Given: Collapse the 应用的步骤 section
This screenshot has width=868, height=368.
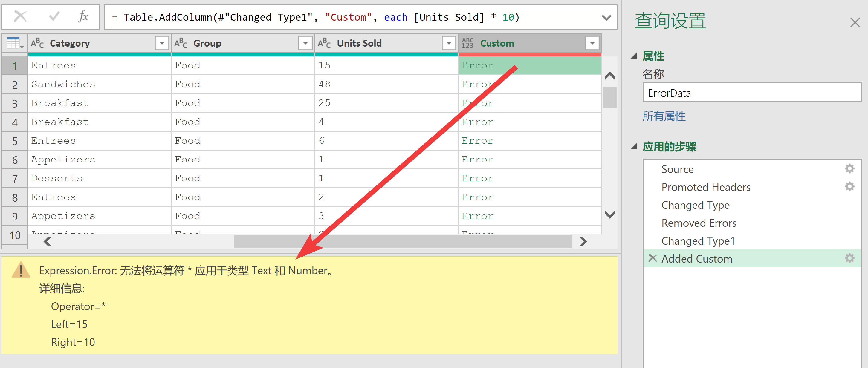Looking at the screenshot, I should (634, 146).
